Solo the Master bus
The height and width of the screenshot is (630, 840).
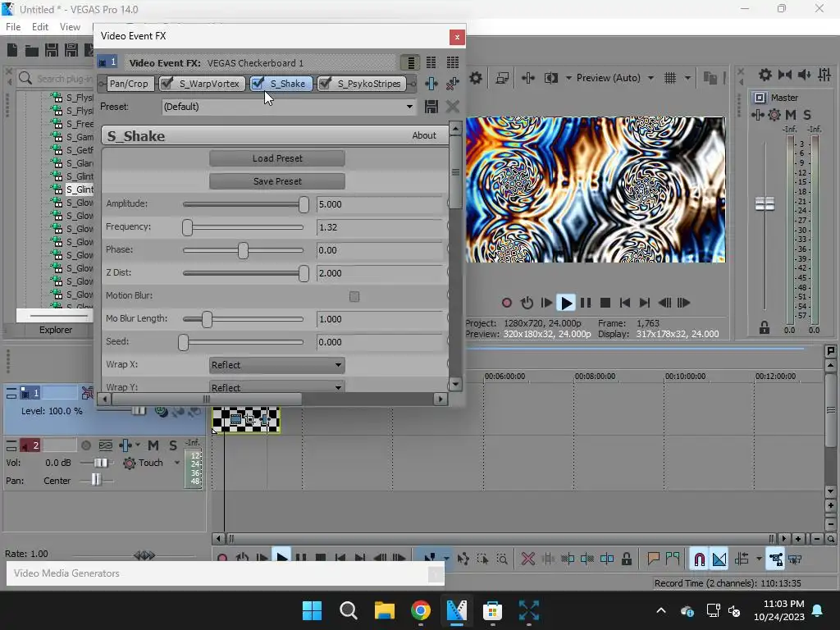coord(807,115)
